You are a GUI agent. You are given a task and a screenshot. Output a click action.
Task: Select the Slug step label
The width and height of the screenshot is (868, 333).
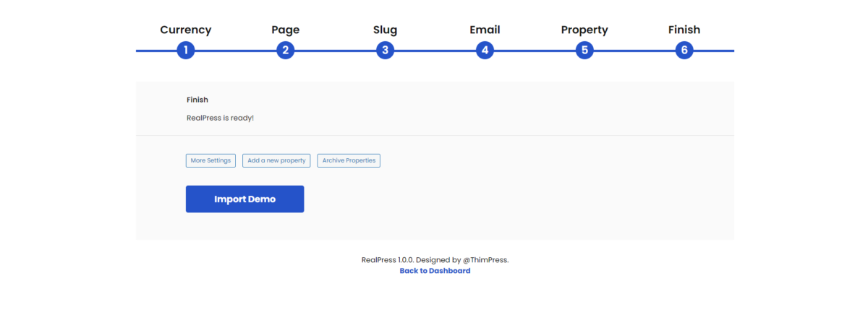point(386,30)
